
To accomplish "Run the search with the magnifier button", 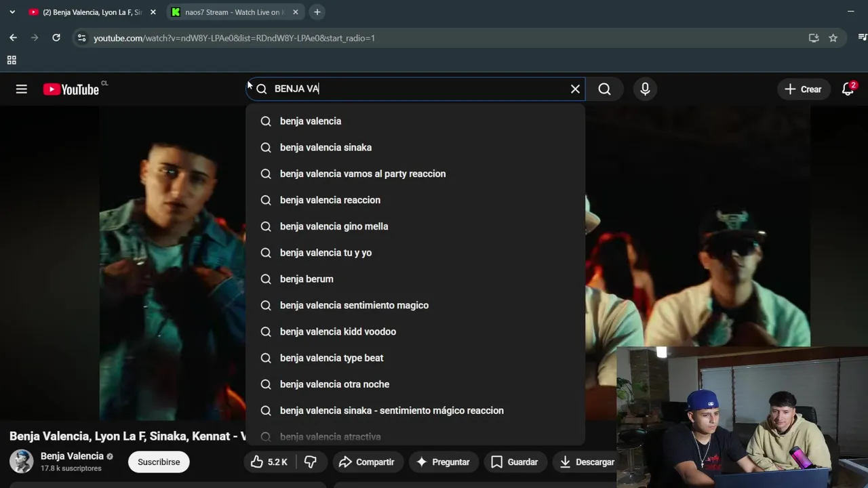I will (604, 89).
